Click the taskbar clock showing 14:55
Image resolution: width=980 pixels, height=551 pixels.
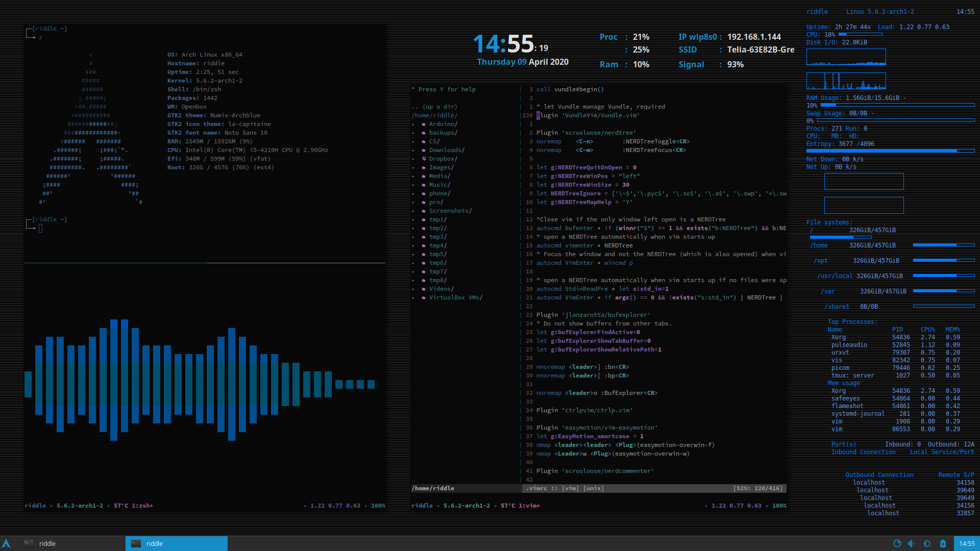tap(966, 543)
